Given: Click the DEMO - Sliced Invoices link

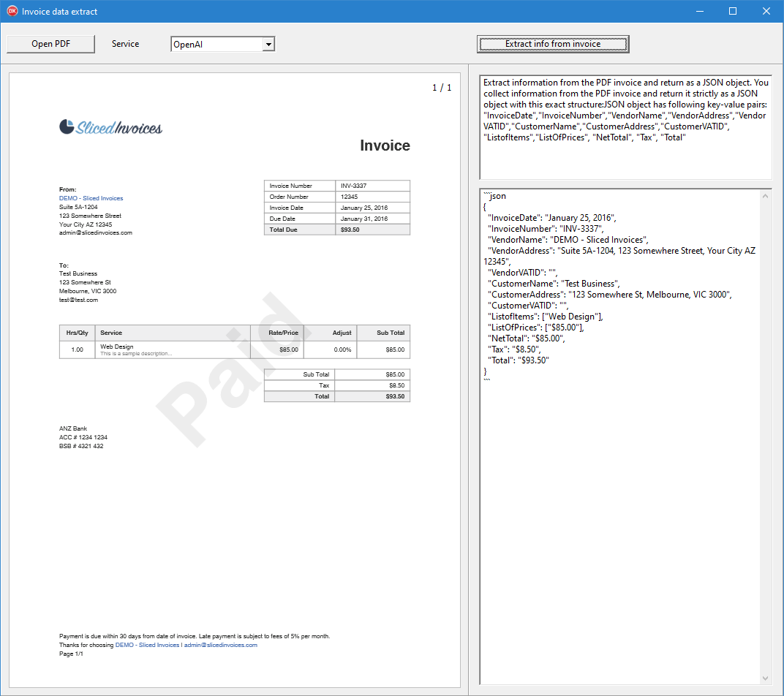Looking at the screenshot, I should (x=91, y=198).
